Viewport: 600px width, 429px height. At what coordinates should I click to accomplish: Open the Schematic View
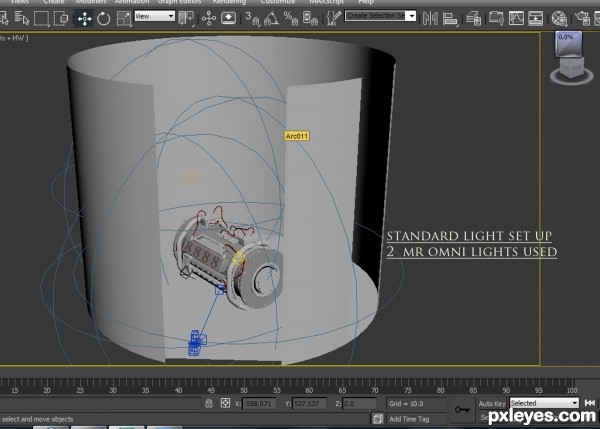535,18
